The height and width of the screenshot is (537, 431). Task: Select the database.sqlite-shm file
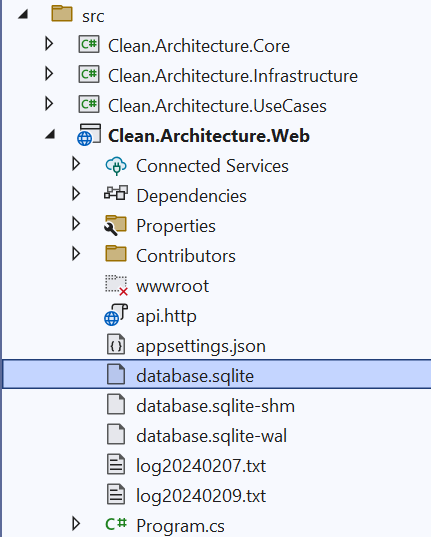pyautogui.click(x=215, y=406)
